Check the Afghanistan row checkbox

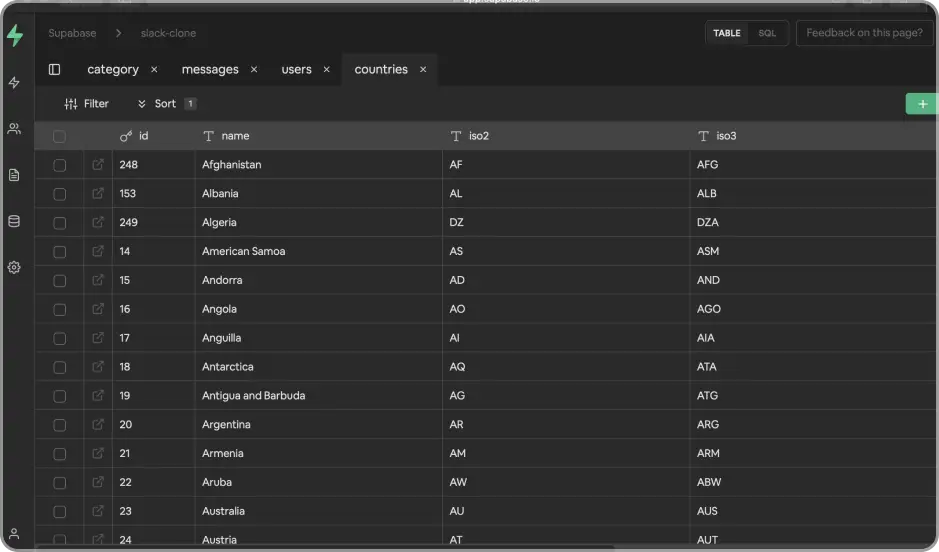pos(59,165)
